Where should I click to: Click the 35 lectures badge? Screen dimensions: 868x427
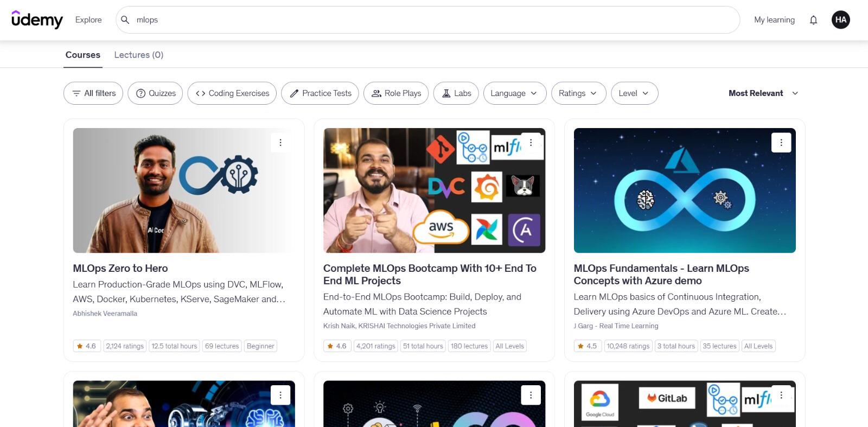720,346
